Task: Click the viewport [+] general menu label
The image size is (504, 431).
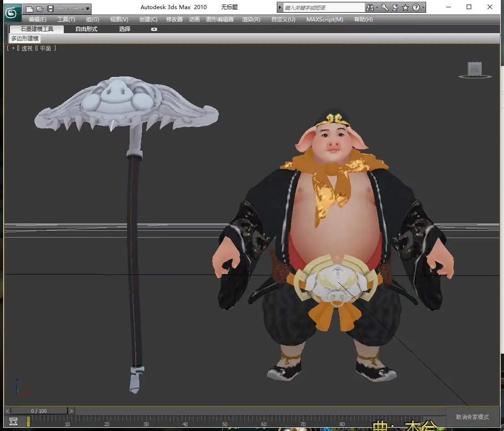Action: (13, 48)
